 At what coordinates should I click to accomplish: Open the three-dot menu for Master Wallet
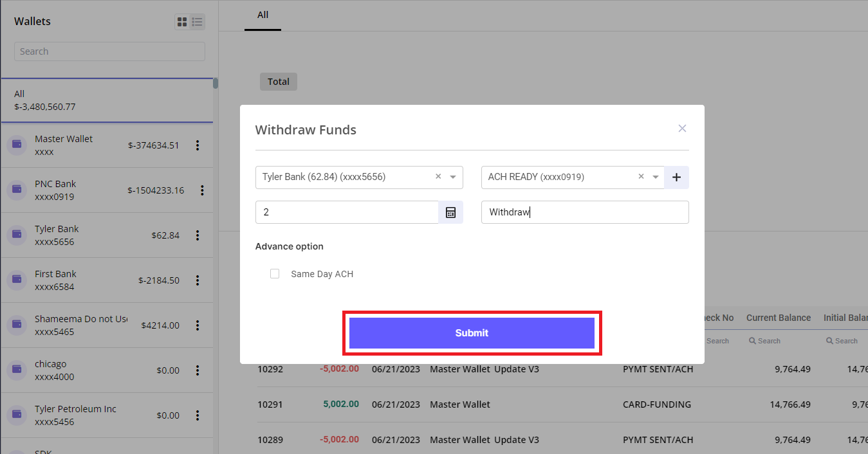pyautogui.click(x=198, y=145)
